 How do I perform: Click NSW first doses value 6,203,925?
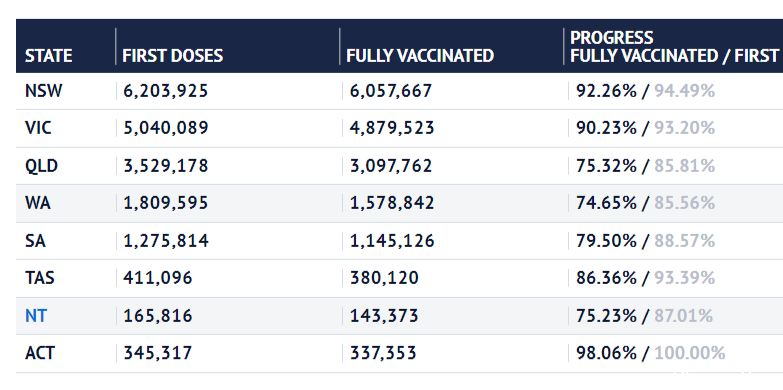166,91
